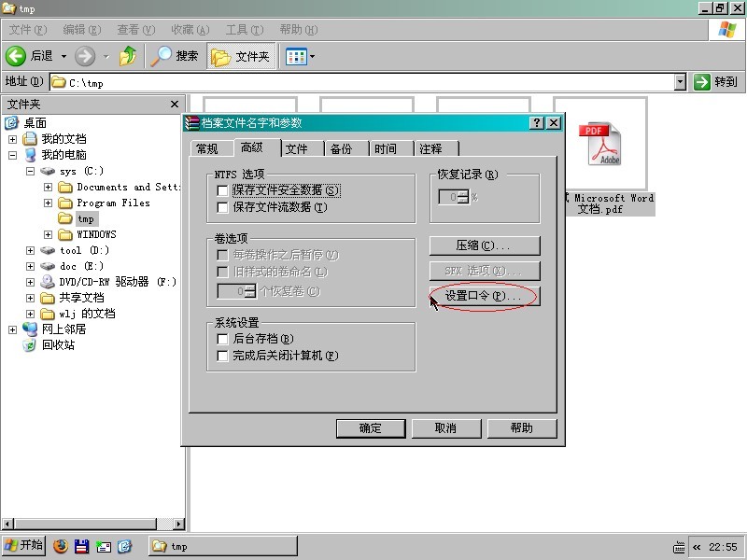Screen dimensions: 747x560
Task: Click the Back (后退) arrow icon
Action: pos(16,56)
